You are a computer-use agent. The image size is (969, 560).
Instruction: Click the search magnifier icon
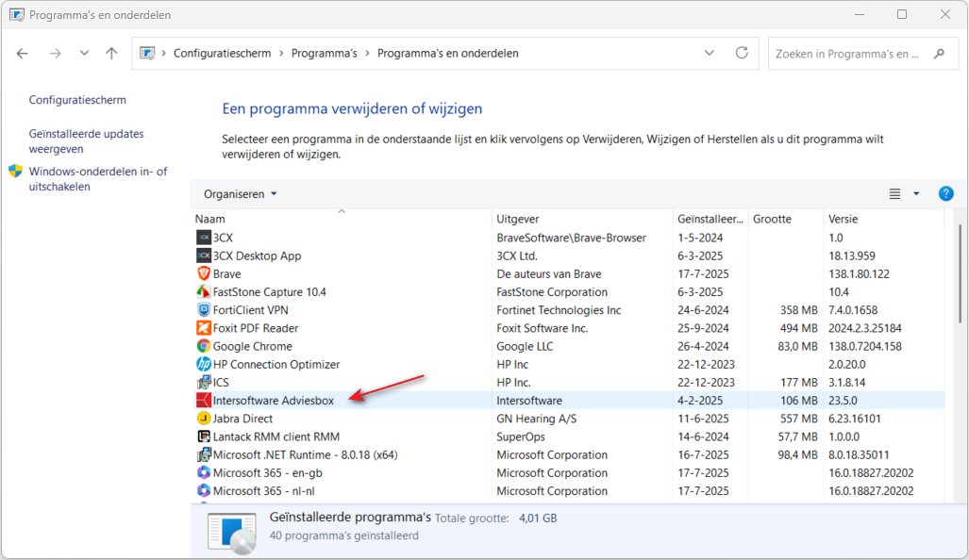point(940,54)
